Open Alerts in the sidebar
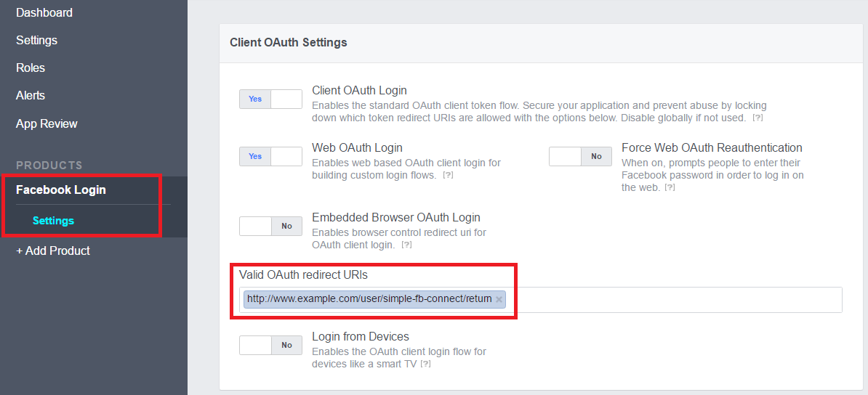Viewport: 868px width, 395px height. click(x=31, y=96)
